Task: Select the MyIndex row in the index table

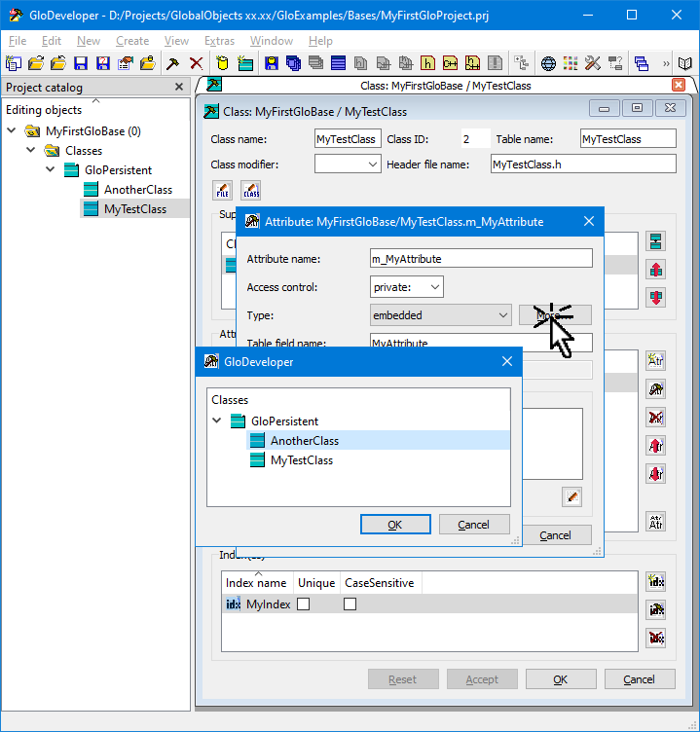Action: coord(429,604)
